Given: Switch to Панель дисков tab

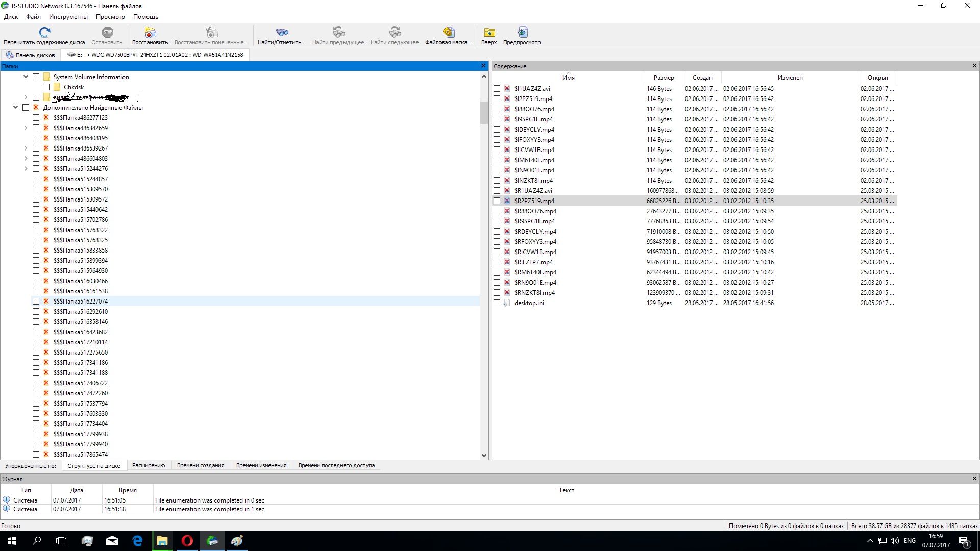Looking at the screenshot, I should [x=31, y=55].
